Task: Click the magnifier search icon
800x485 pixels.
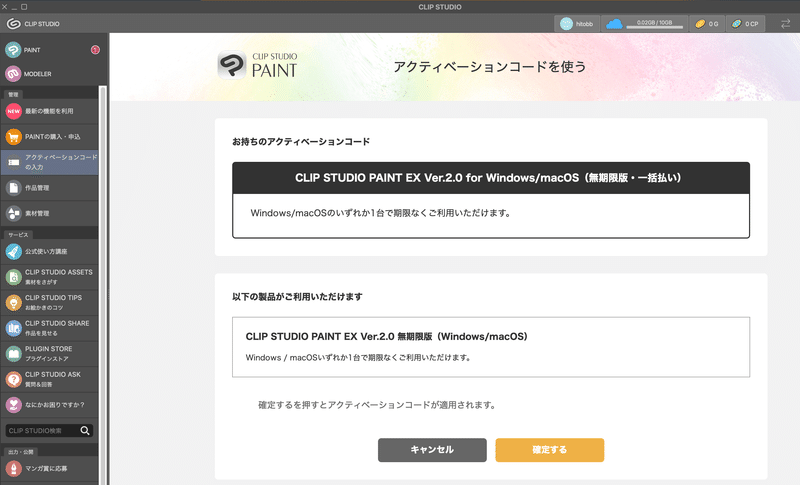Action: pos(85,430)
